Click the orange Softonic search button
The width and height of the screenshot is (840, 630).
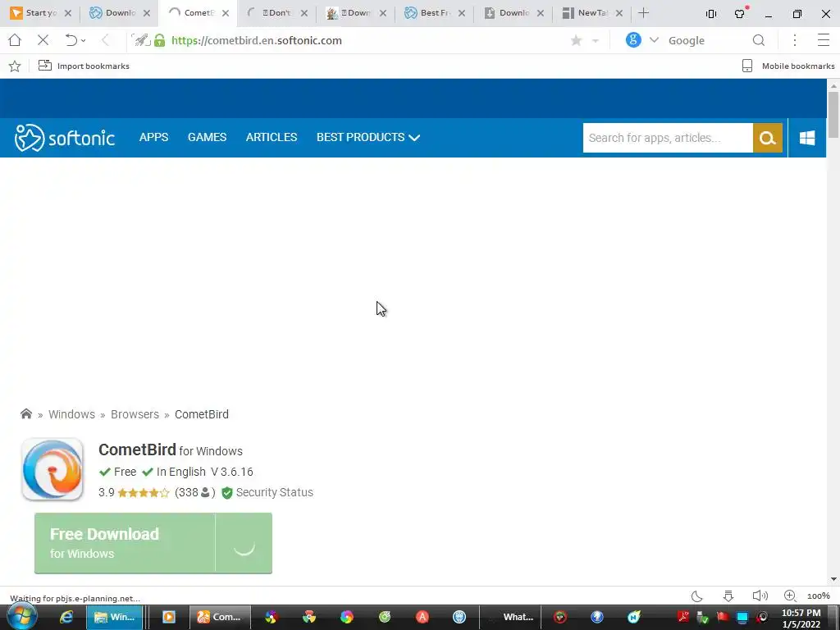click(x=768, y=138)
